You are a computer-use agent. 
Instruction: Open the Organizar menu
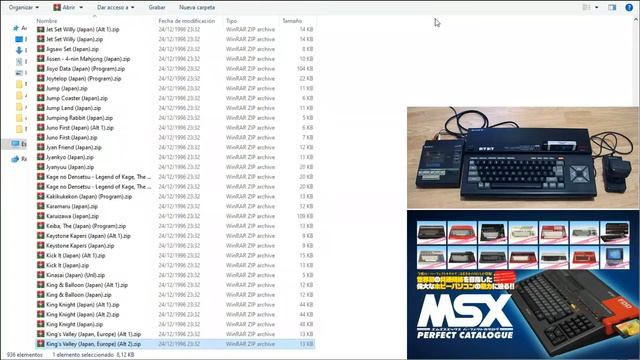click(24, 7)
